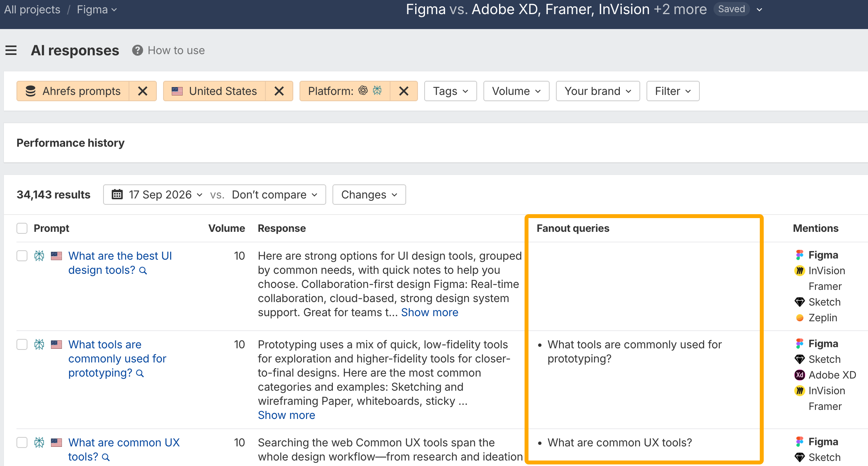868x466 pixels.
Task: Open the Volume filter dropdown
Action: click(516, 91)
